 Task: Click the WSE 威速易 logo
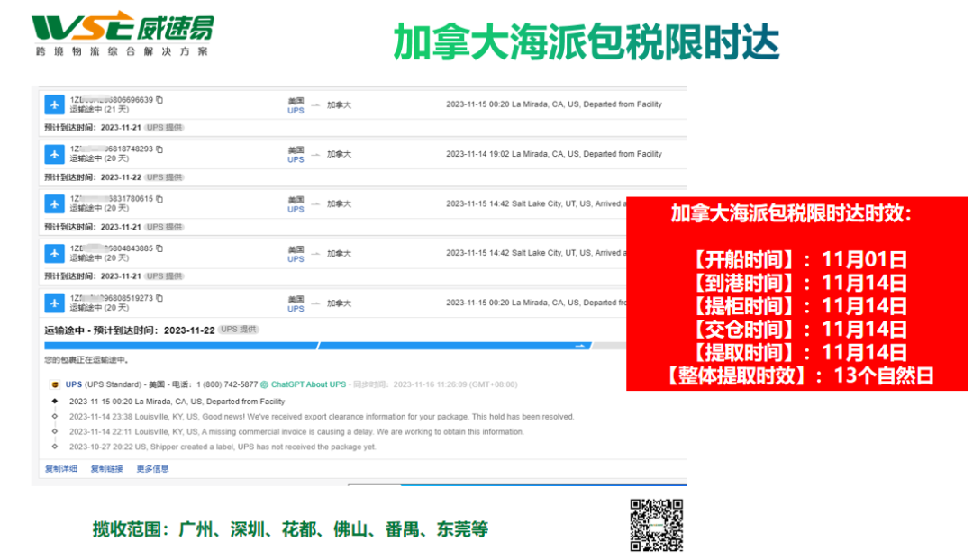point(121,34)
